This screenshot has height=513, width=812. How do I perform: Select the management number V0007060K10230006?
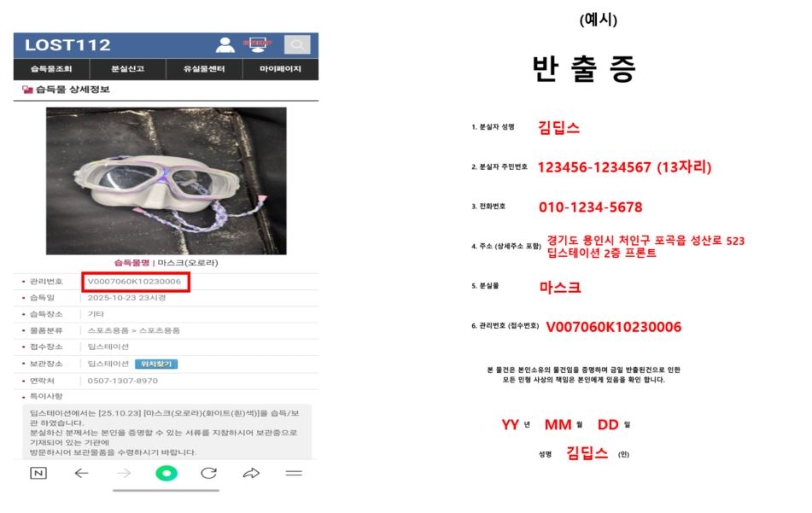click(x=134, y=282)
